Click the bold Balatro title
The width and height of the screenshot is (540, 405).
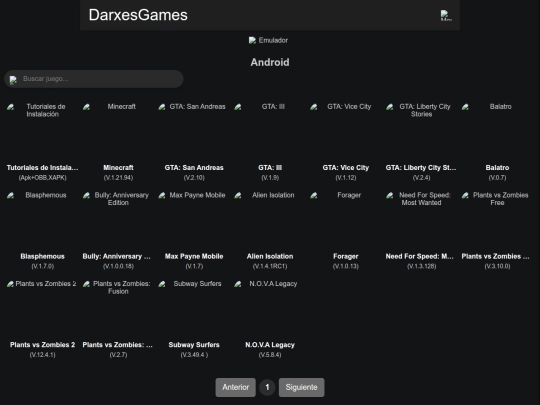tap(497, 168)
